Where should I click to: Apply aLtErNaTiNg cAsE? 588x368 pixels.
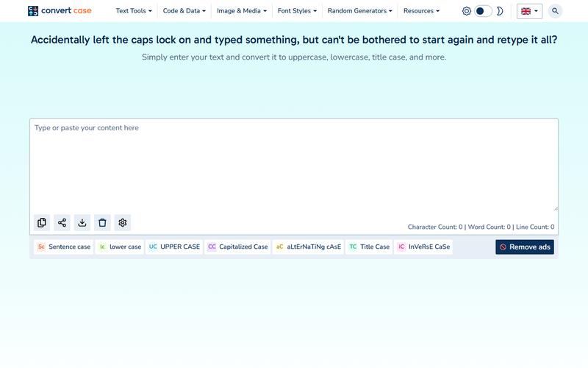tap(308, 247)
